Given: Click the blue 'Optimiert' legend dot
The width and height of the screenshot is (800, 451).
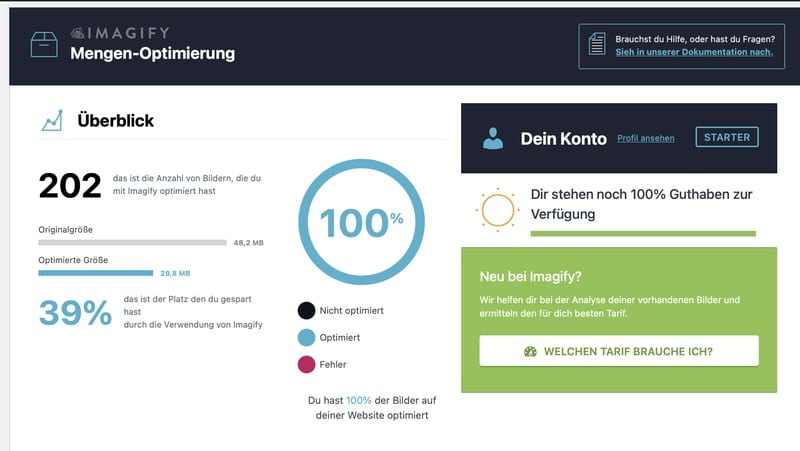Looking at the screenshot, I should [x=306, y=337].
